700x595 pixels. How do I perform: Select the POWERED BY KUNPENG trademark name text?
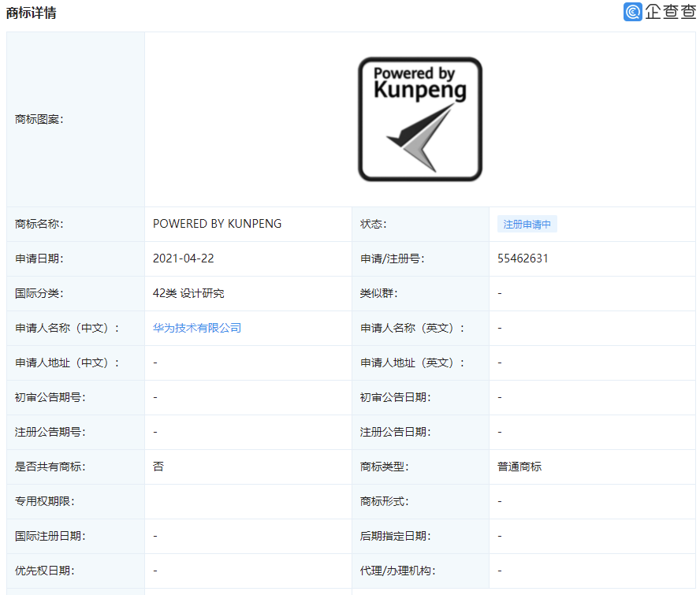(x=217, y=224)
